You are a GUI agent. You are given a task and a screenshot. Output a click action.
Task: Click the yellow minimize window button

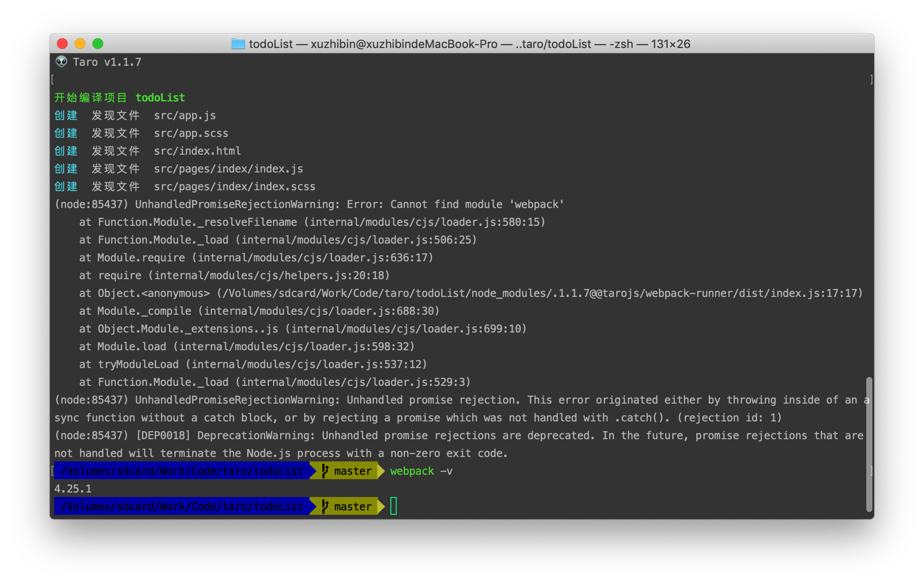point(80,44)
